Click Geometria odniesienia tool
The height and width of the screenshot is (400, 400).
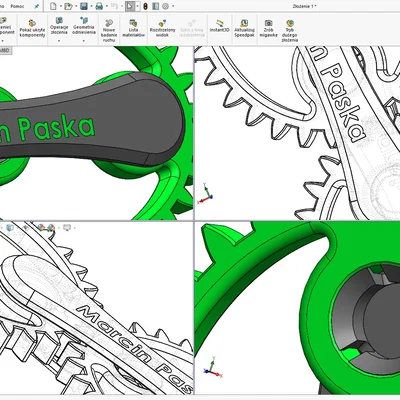point(84,26)
